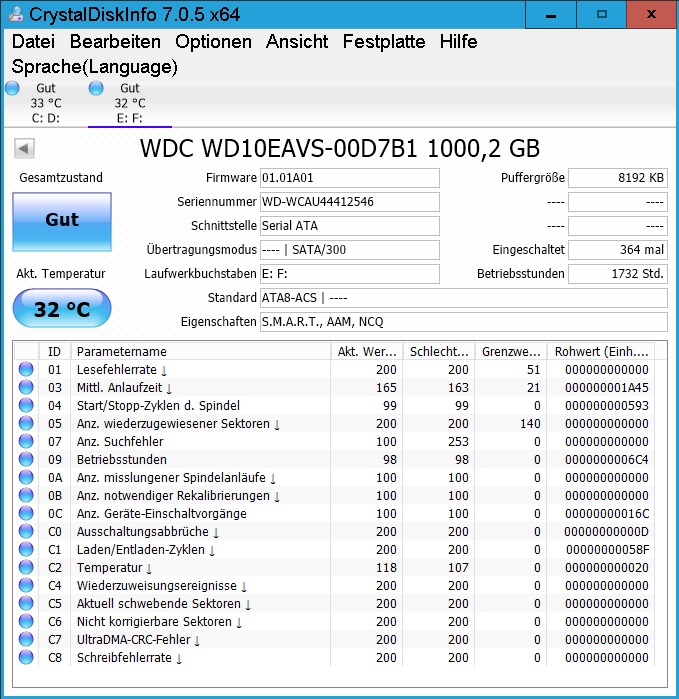679x699 pixels.
Task: Click the Parametername column header
Action: [x=201, y=351]
